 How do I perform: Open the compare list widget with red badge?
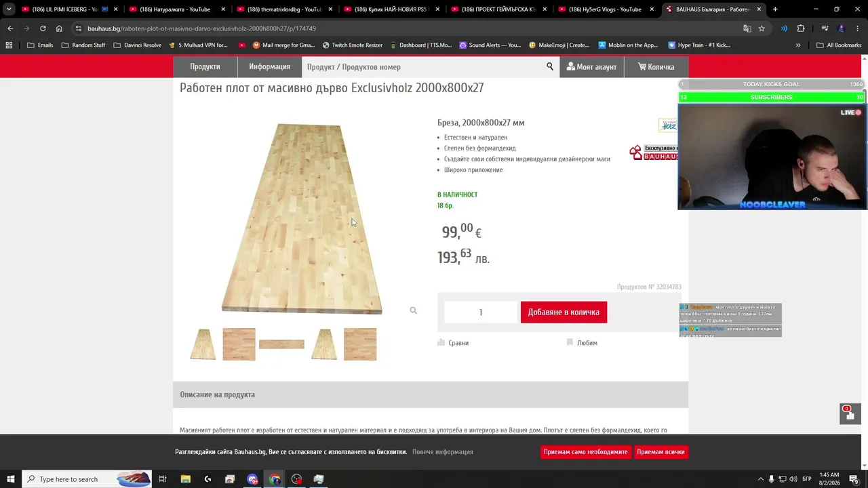(x=850, y=413)
